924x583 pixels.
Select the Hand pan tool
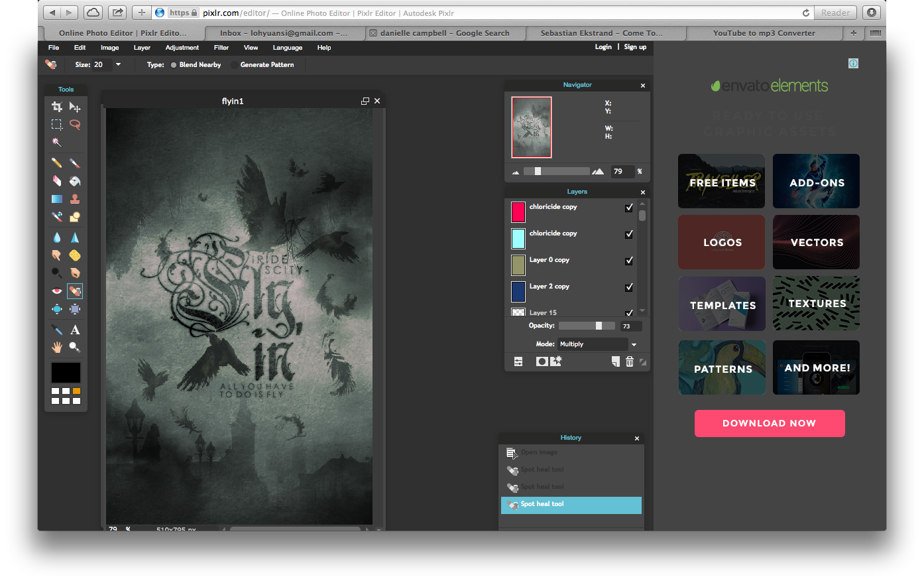coord(57,348)
